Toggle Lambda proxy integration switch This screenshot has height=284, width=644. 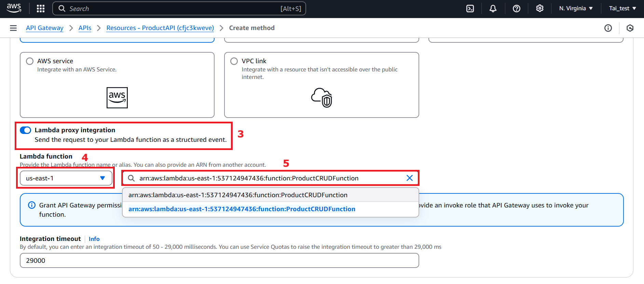26,130
